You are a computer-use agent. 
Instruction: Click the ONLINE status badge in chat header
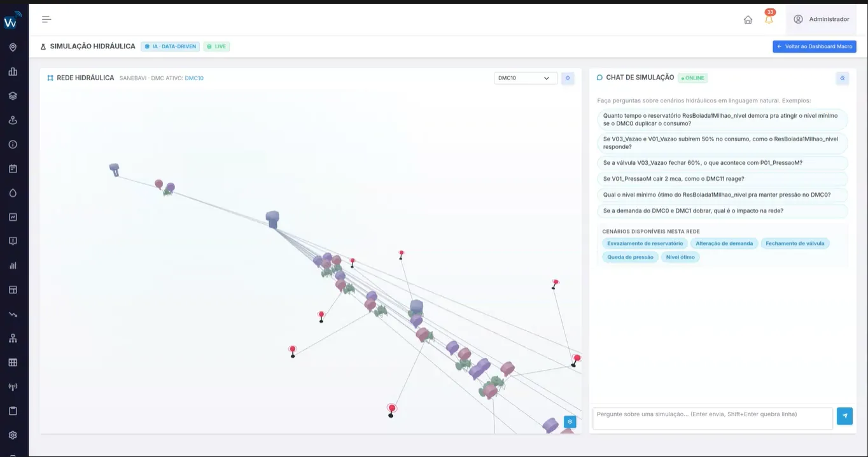point(692,78)
